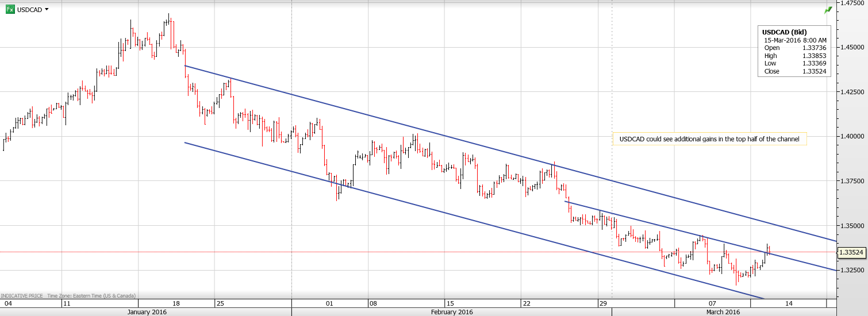Screen dimensions: 868x316
Task: Click the 15-Mar-2016 8:00 AM timestamp
Action: (x=795, y=40)
